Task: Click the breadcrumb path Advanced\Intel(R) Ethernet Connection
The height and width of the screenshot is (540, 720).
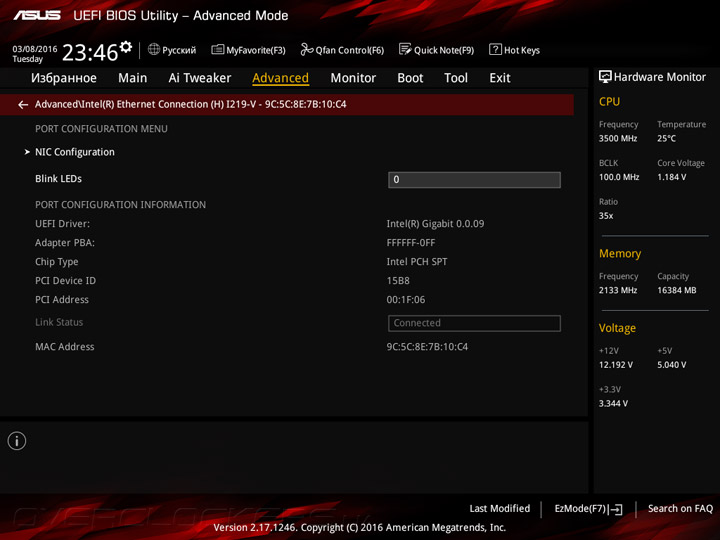Action: pyautogui.click(x=191, y=105)
